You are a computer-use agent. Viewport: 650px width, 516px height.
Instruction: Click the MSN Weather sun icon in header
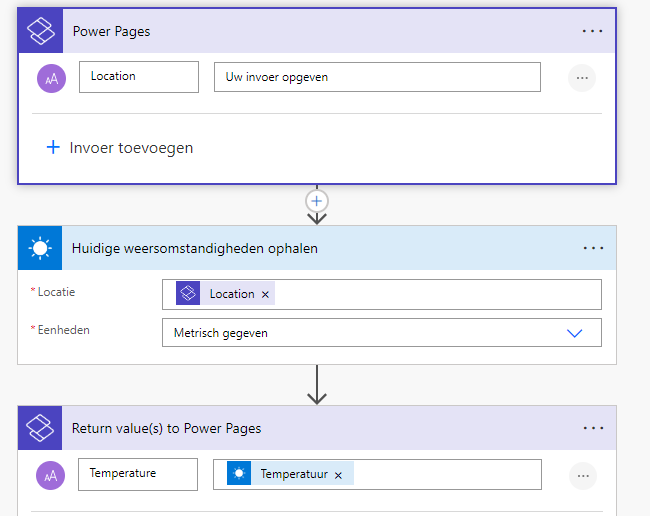pyautogui.click(x=40, y=248)
